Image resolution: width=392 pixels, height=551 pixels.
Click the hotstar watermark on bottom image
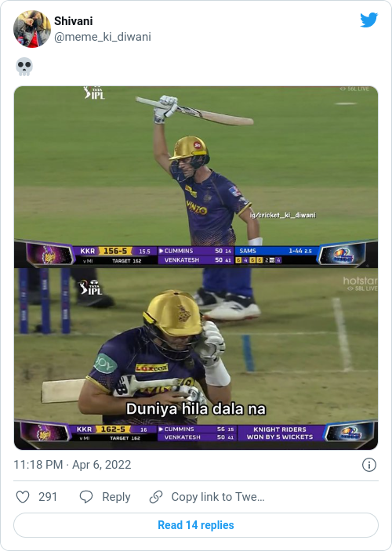(360, 281)
